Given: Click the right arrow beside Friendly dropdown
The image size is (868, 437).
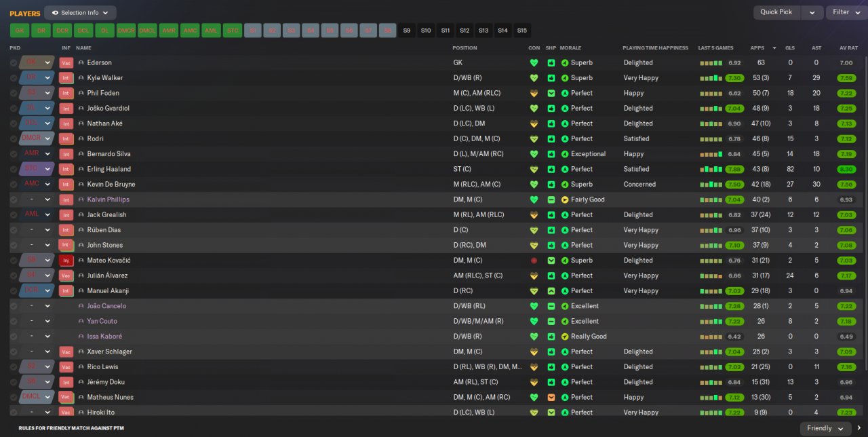Looking at the screenshot, I should click(859, 428).
